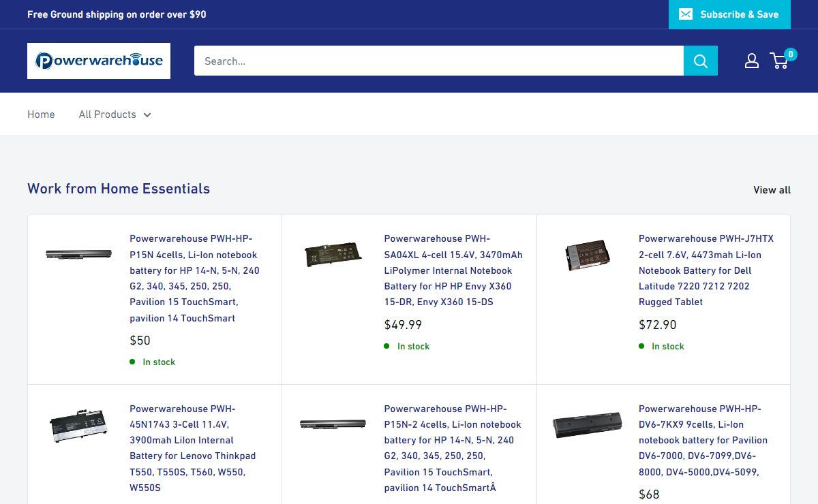The image size is (818, 504).
Task: Open the PWH-HP-P15N-2 4cells battery link
Action: (453, 448)
